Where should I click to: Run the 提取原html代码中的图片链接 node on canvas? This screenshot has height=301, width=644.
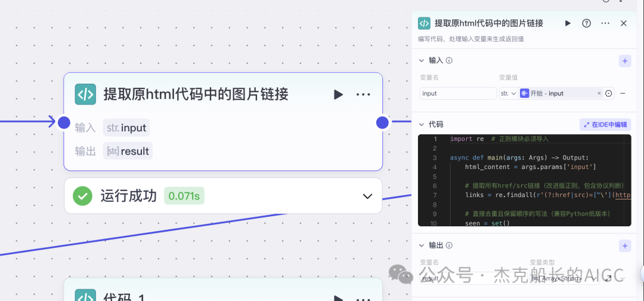tap(338, 94)
